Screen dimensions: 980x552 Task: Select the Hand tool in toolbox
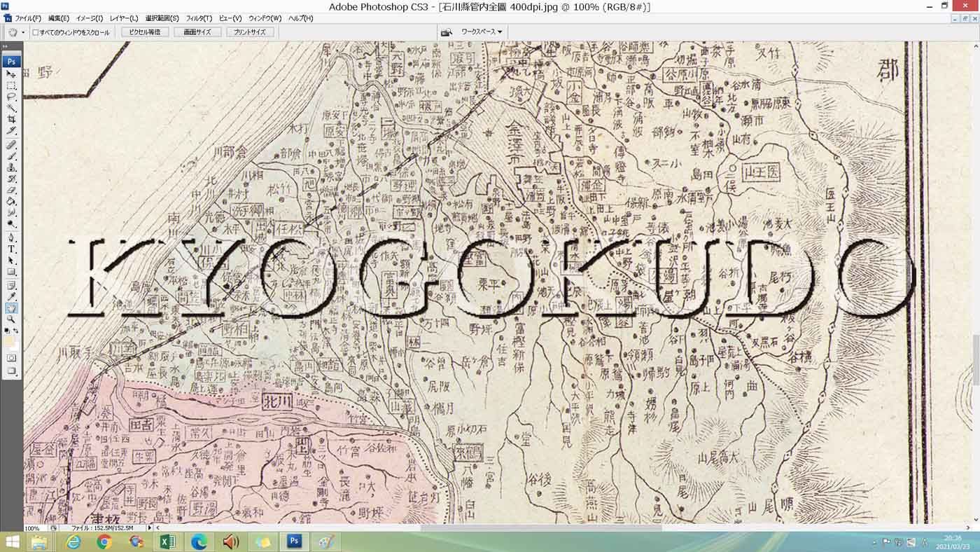coord(11,308)
